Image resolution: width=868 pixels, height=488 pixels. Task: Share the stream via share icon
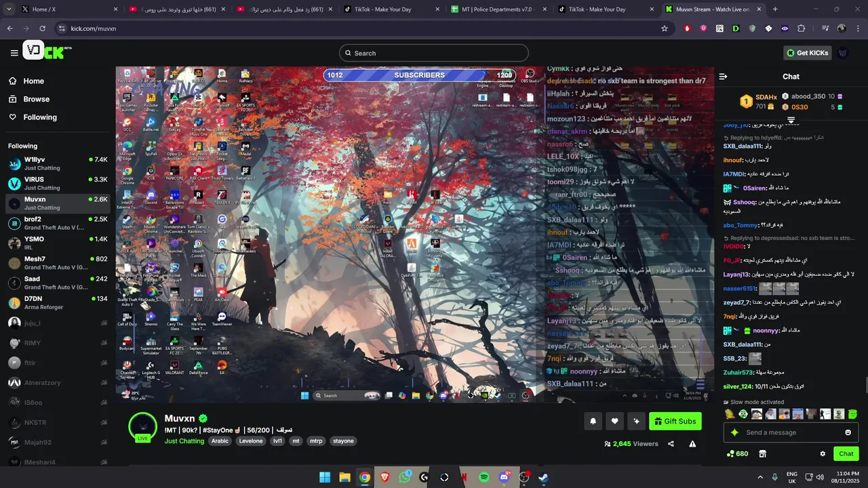click(671, 444)
